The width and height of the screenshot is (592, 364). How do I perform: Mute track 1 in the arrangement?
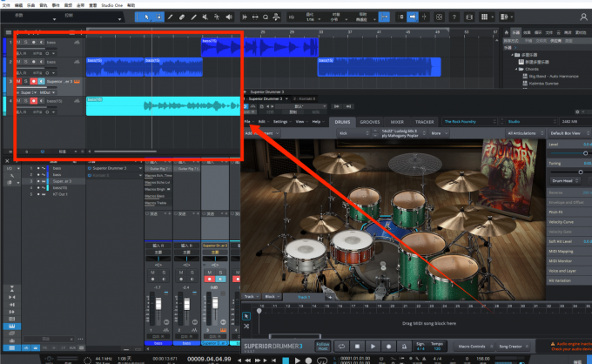pyautogui.click(x=18, y=42)
